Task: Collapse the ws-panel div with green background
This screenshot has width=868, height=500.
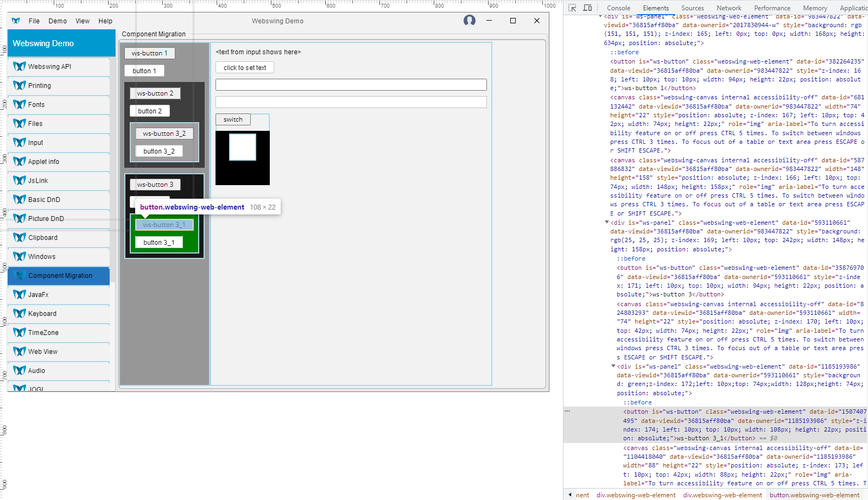Action: (613, 366)
